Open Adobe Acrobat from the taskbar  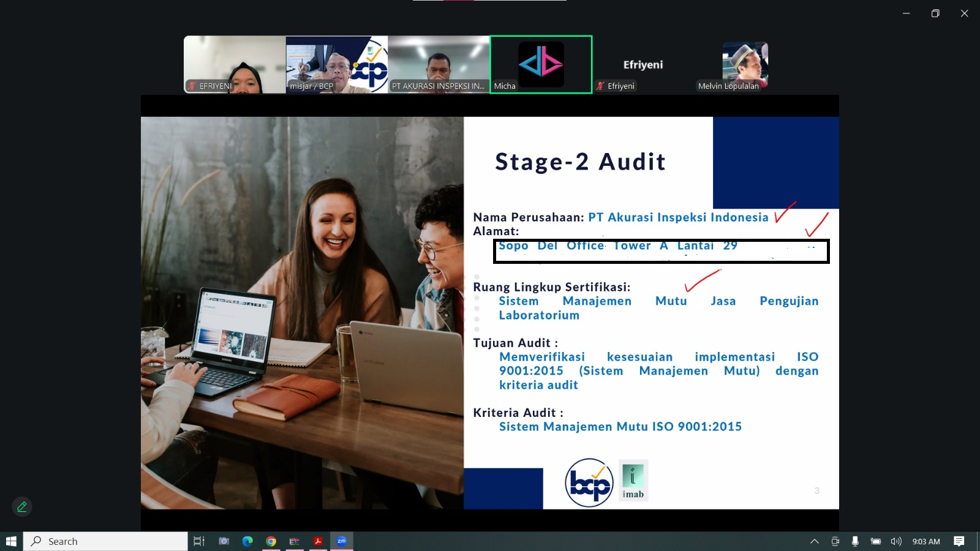pyautogui.click(x=318, y=541)
